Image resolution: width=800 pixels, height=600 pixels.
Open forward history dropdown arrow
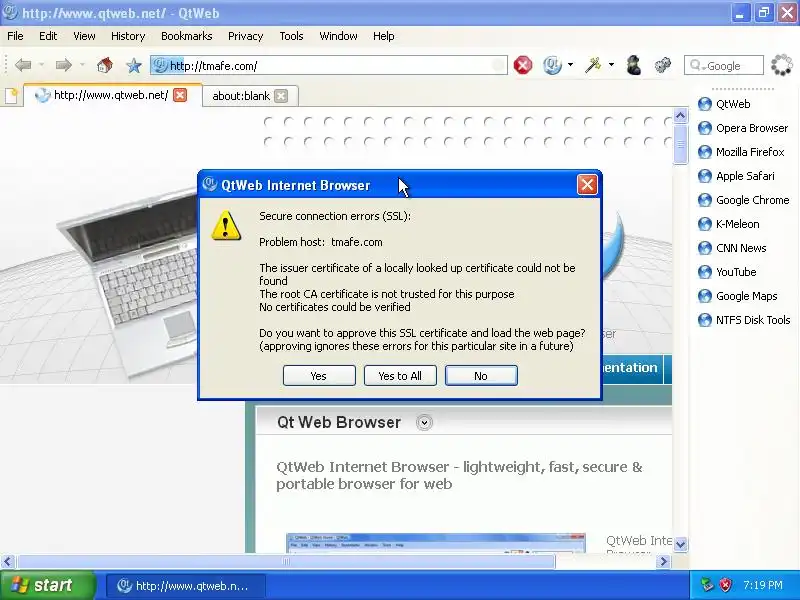82,65
